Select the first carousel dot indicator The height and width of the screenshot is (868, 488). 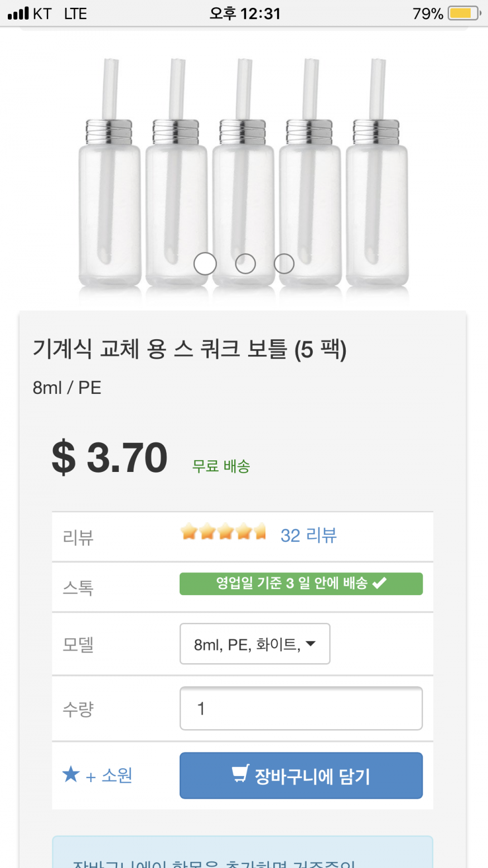(x=205, y=264)
